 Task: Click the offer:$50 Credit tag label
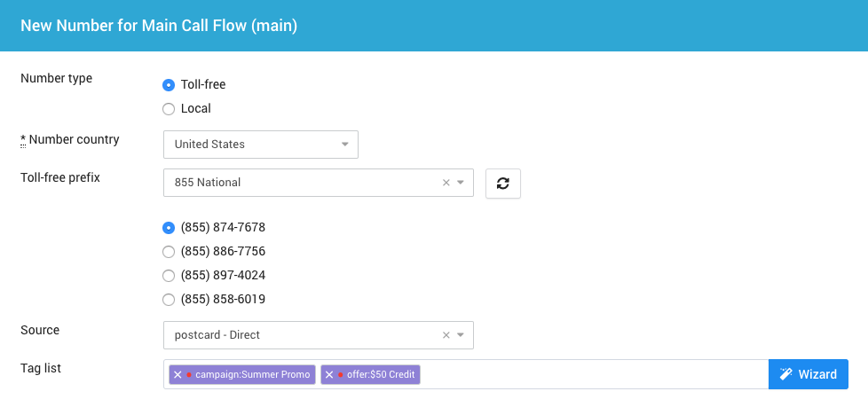(x=382, y=374)
